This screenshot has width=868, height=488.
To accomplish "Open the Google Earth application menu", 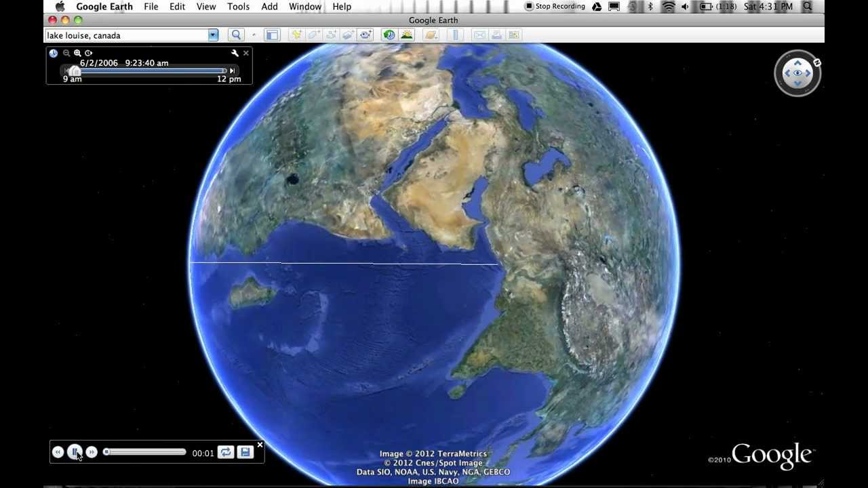I will pyautogui.click(x=104, y=7).
